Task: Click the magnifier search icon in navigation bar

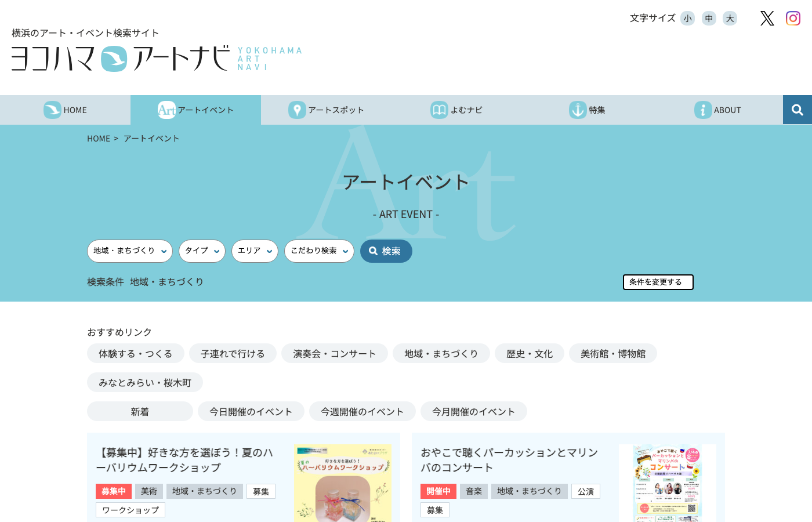Action: click(x=797, y=110)
